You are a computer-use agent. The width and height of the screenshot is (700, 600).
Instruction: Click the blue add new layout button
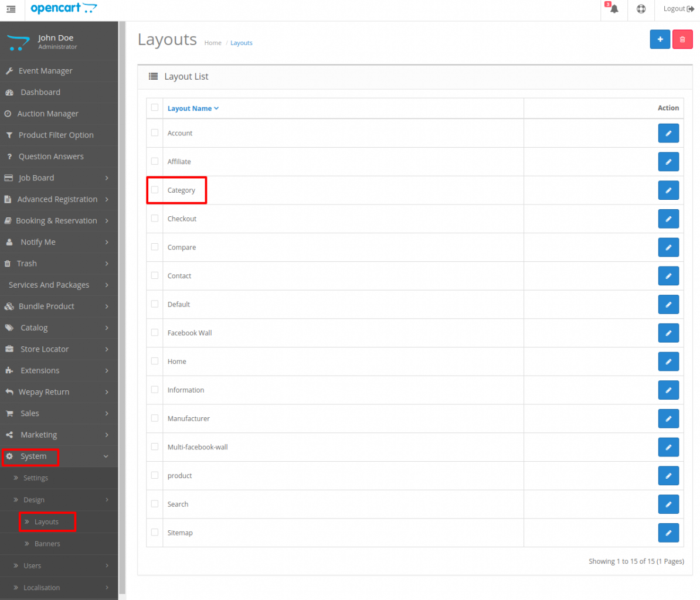click(x=660, y=39)
